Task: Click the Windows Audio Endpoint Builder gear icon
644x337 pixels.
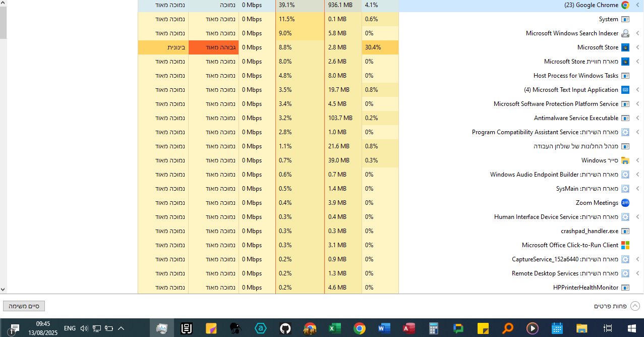Action: (x=625, y=175)
